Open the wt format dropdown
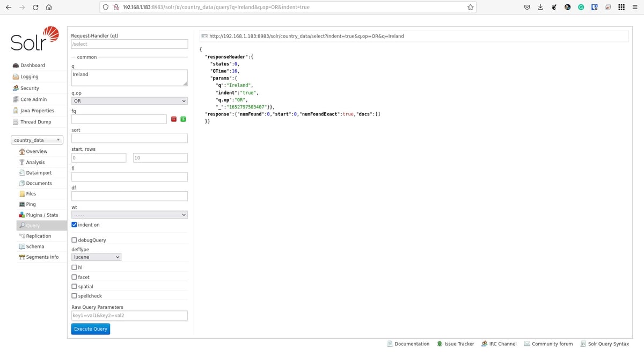The image size is (644, 356). pos(129,215)
